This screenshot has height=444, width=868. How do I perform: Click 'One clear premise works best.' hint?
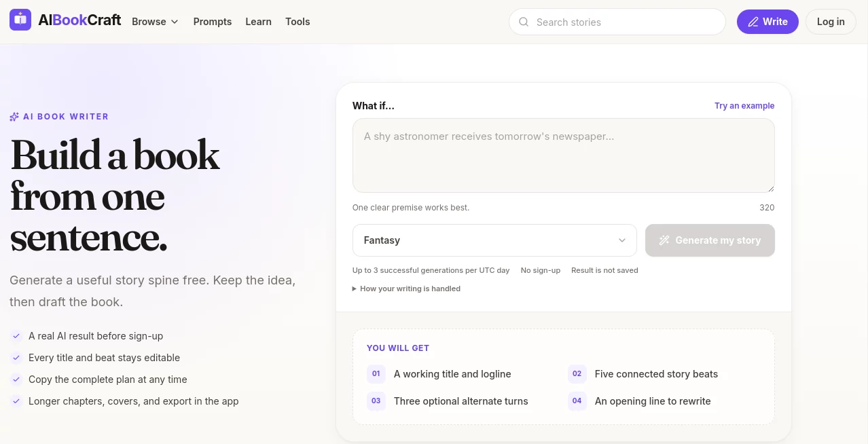click(x=411, y=208)
